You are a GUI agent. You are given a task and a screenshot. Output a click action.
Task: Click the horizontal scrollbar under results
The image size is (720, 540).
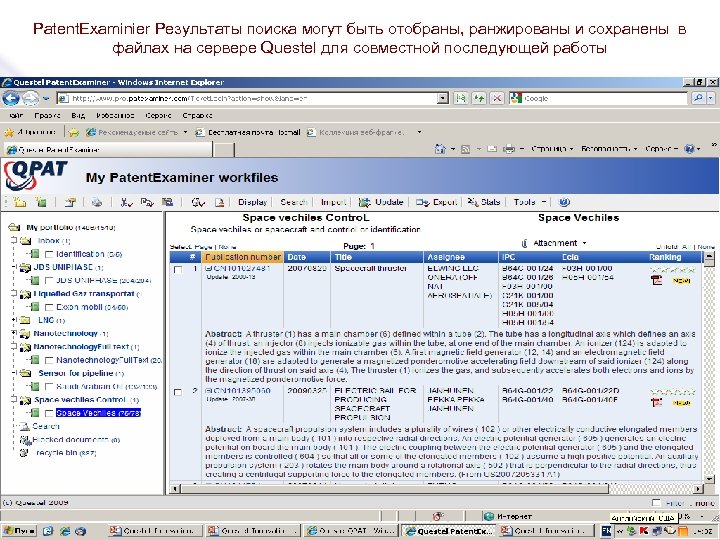[396, 489]
